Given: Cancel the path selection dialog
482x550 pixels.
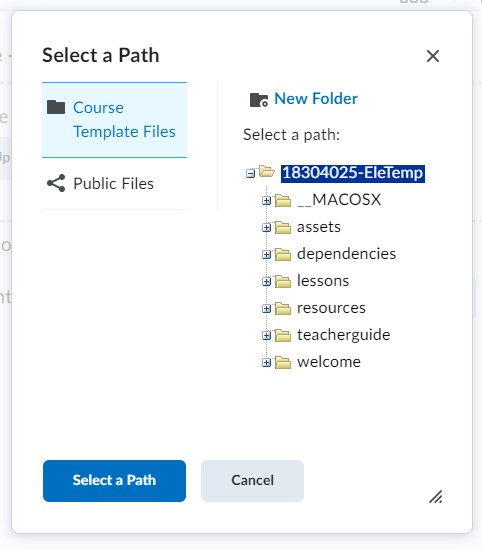Looking at the screenshot, I should point(252,481).
